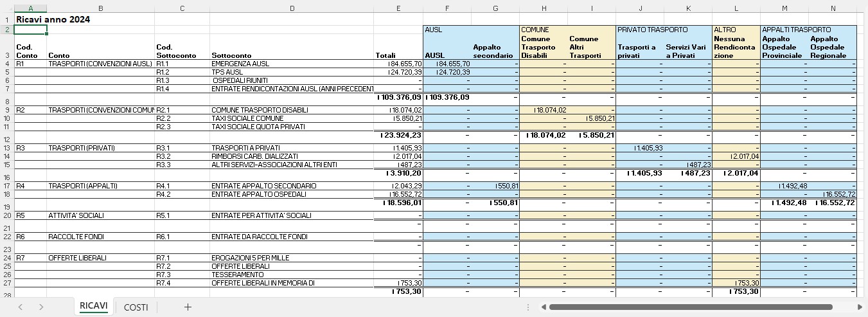Viewport: 868px width, 317px height.
Task: Click the 'EMERGENZA AUSL' cell
Action: point(292,64)
